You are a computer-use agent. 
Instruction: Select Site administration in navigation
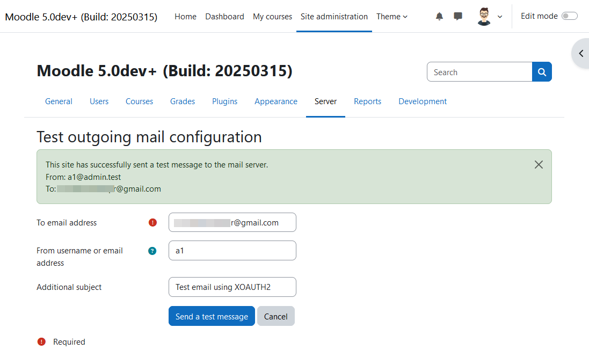[334, 17]
